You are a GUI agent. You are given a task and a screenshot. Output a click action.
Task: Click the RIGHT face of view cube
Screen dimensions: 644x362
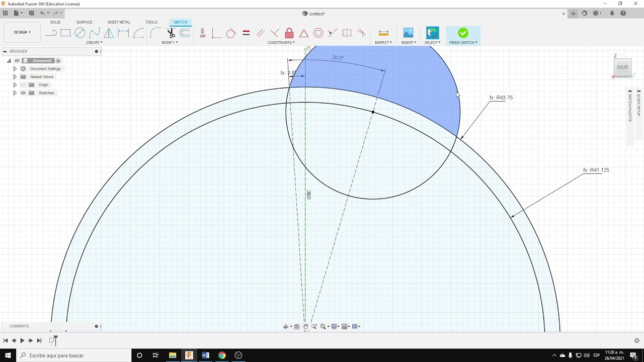click(622, 67)
